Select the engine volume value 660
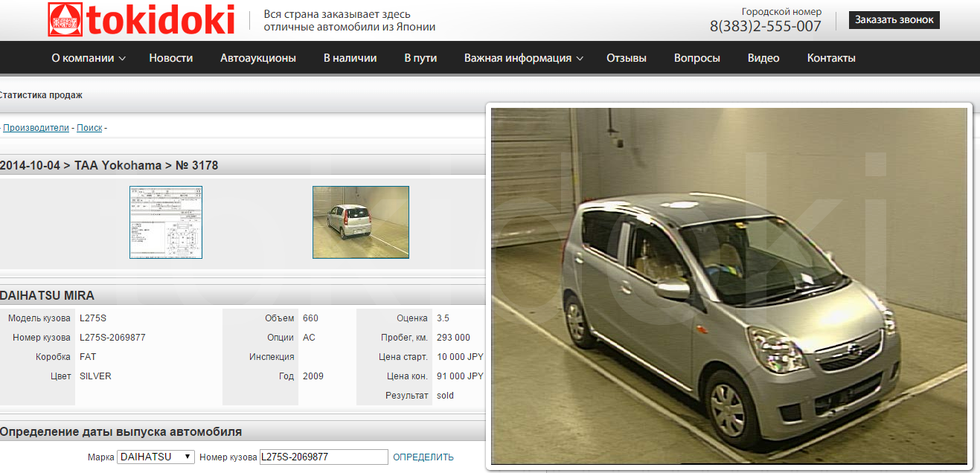The height and width of the screenshot is (473, 980). point(310,318)
